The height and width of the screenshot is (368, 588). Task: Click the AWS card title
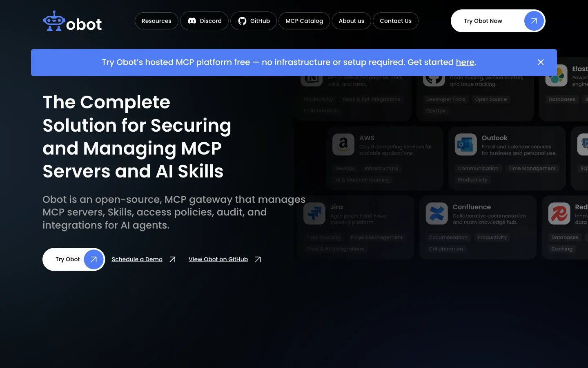pyautogui.click(x=367, y=138)
